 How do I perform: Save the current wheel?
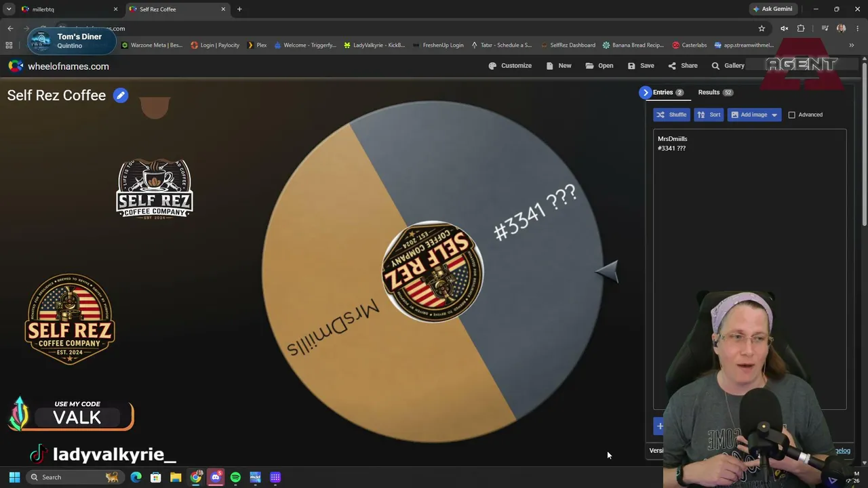click(641, 66)
